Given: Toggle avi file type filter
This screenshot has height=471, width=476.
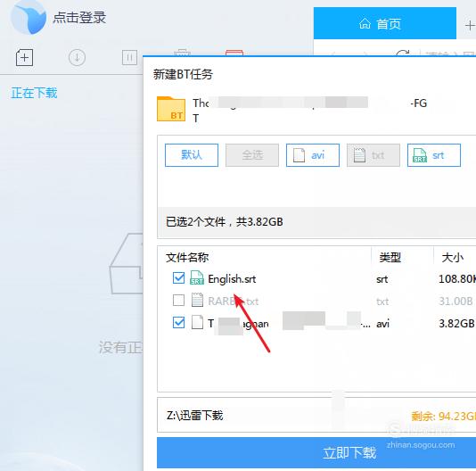Looking at the screenshot, I should point(313,155).
